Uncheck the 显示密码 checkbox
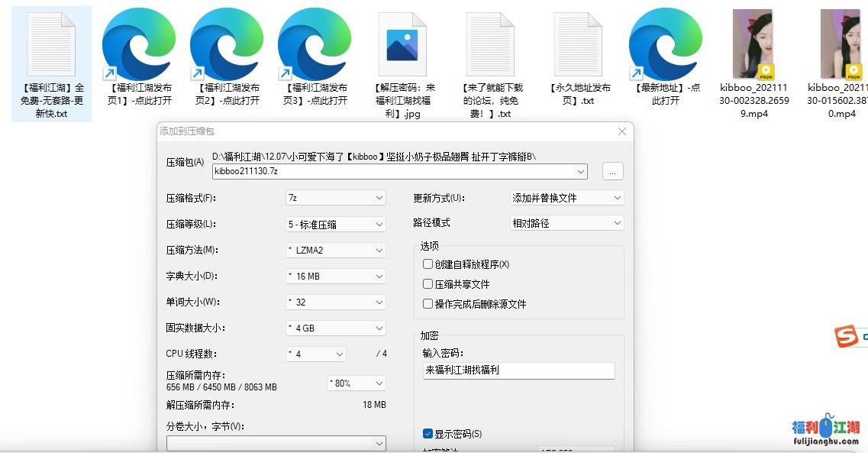The image size is (868, 453). tap(428, 432)
